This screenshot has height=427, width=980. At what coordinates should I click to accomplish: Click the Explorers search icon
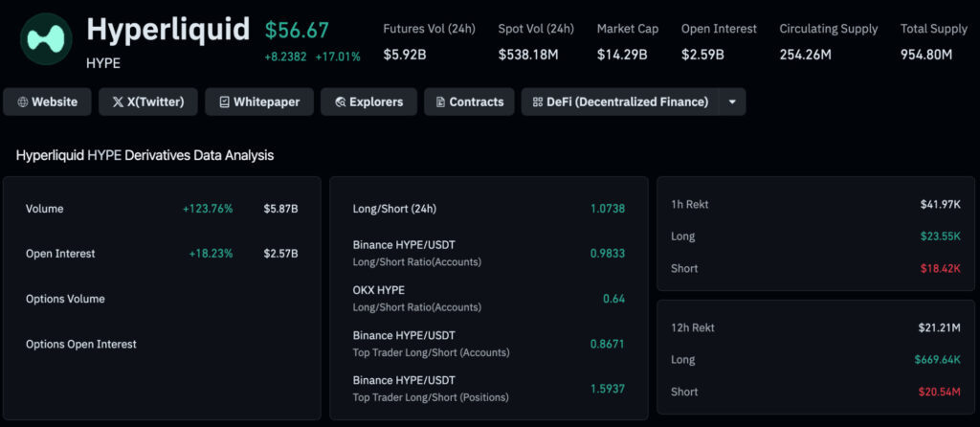point(340,101)
